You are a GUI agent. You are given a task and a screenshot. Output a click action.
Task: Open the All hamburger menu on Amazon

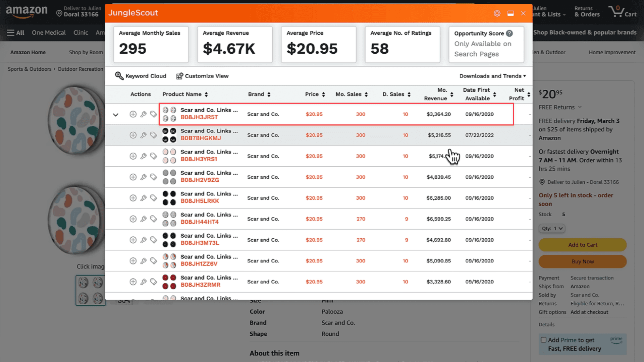coord(15,33)
